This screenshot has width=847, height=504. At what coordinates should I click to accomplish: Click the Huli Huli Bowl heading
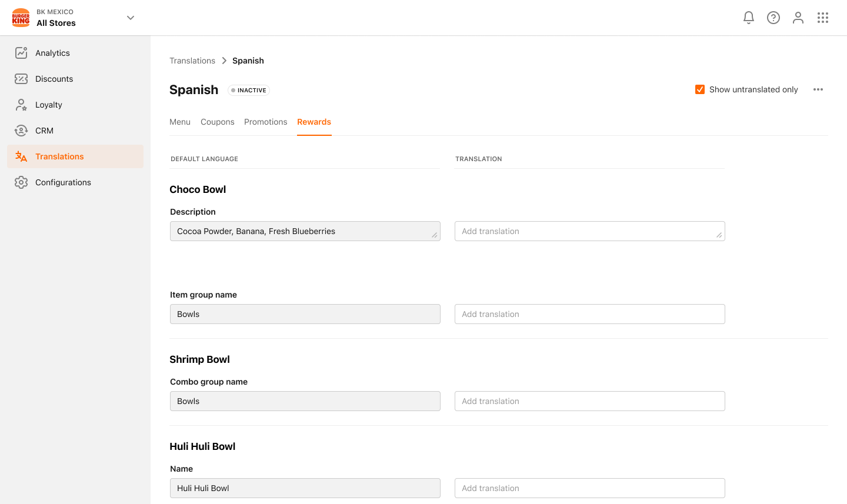tap(202, 446)
